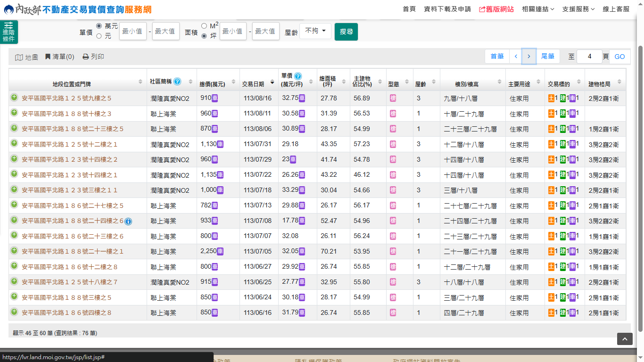The image size is (644, 362).
Task: Open the 舊版網站 link
Action: click(x=496, y=9)
